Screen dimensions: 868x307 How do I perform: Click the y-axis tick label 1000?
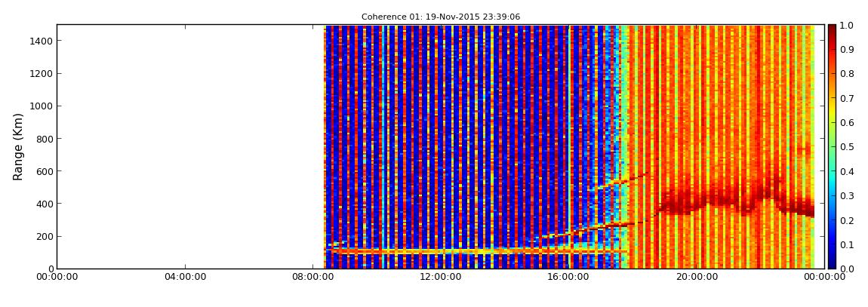click(42, 106)
